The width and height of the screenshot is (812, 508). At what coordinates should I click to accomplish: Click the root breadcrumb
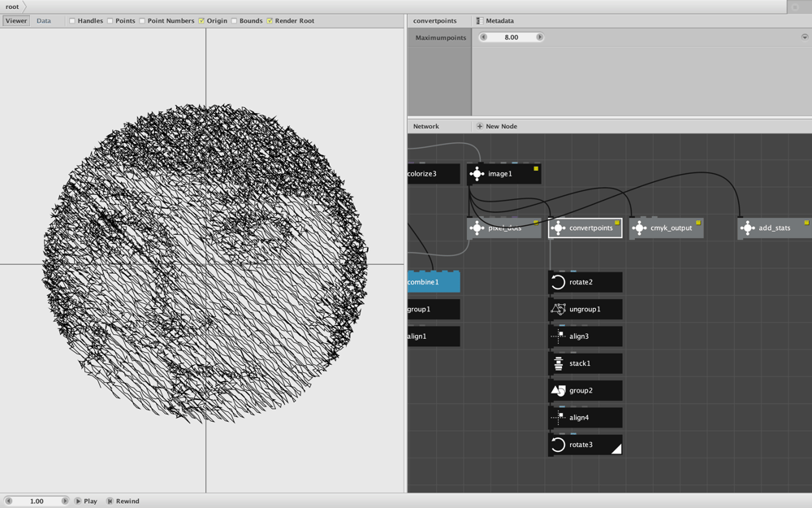pos(12,7)
